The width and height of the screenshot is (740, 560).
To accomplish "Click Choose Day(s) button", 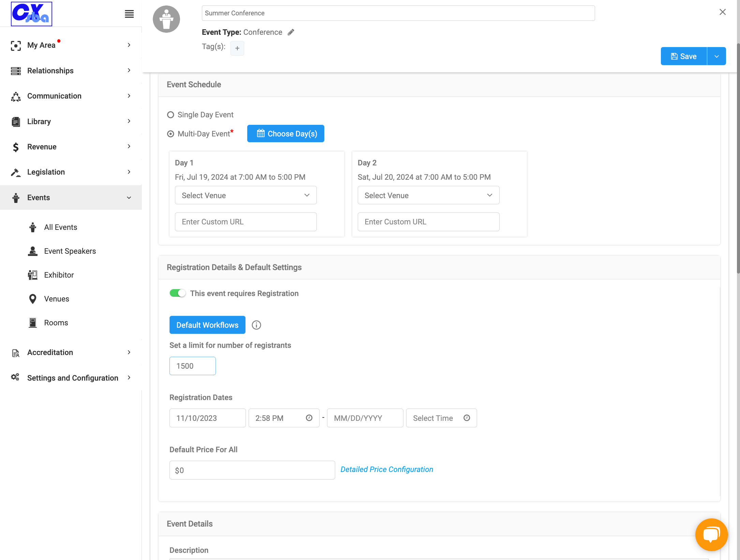I will tap(286, 134).
